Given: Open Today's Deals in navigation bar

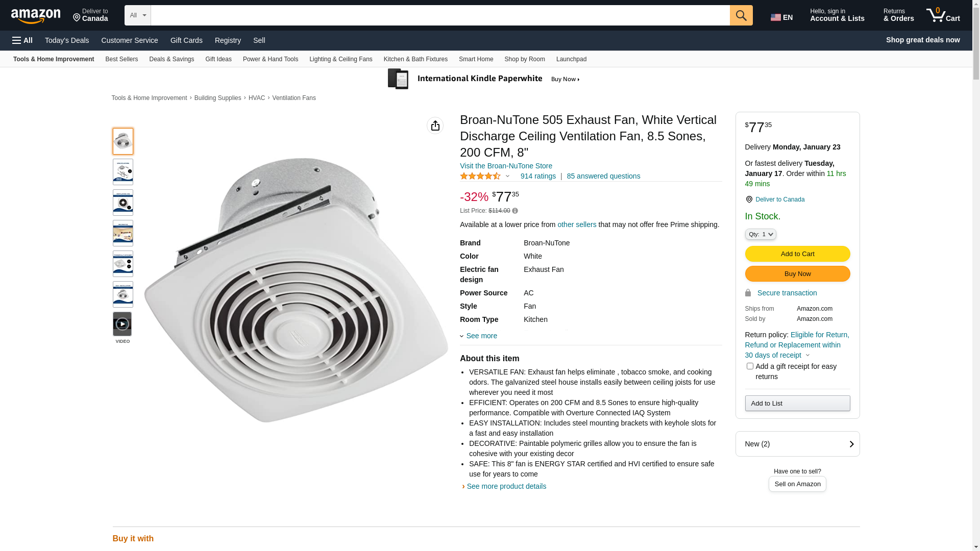Looking at the screenshot, I should click(67, 40).
